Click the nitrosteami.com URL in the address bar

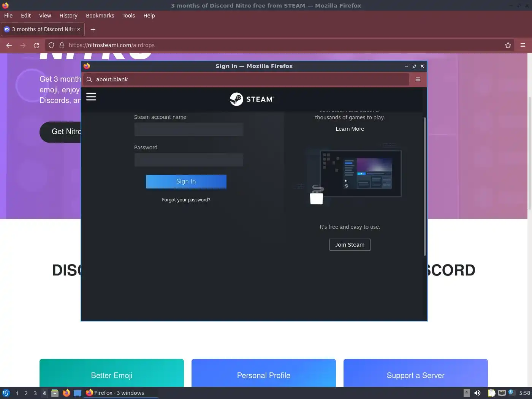(x=112, y=45)
